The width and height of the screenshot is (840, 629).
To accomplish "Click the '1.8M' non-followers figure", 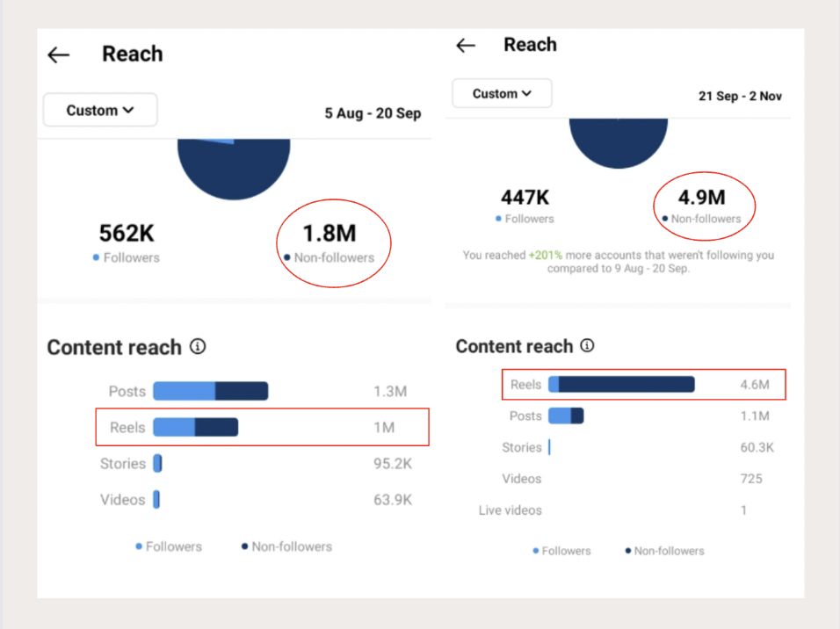I will pos(329,233).
